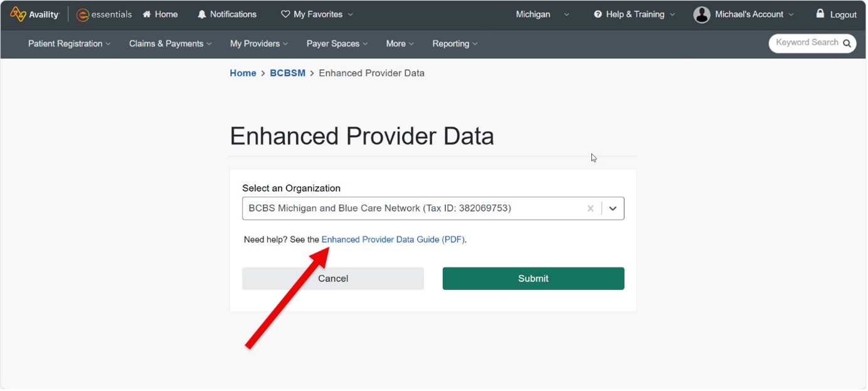This screenshot has height=391, width=868.
Task: Go to Home via the breadcrumb
Action: coord(243,73)
